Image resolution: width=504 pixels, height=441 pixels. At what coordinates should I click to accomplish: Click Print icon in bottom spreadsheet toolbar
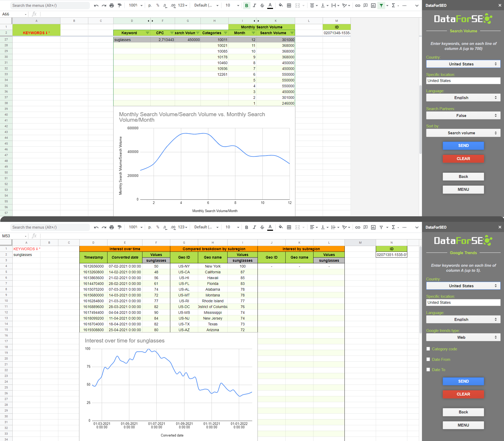click(x=112, y=227)
